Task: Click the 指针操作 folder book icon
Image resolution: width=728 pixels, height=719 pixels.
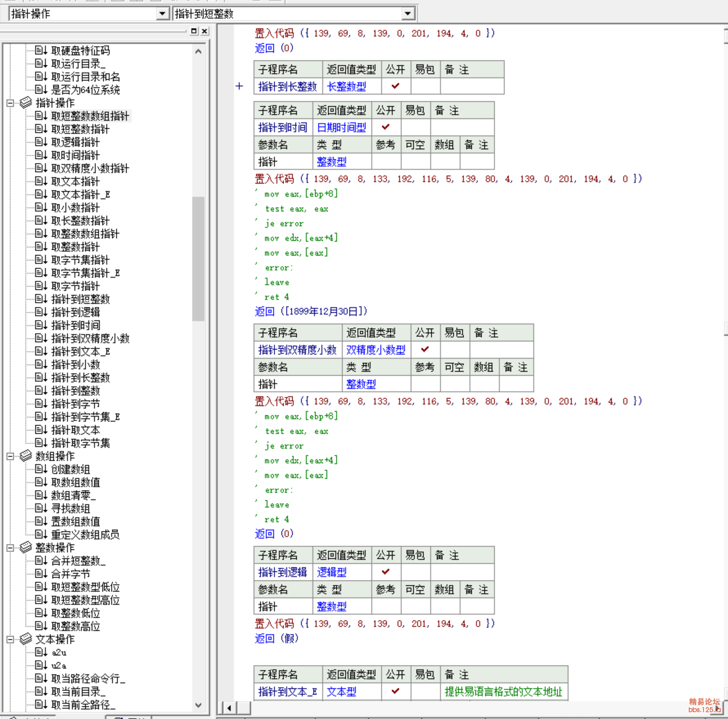Action: click(x=26, y=103)
